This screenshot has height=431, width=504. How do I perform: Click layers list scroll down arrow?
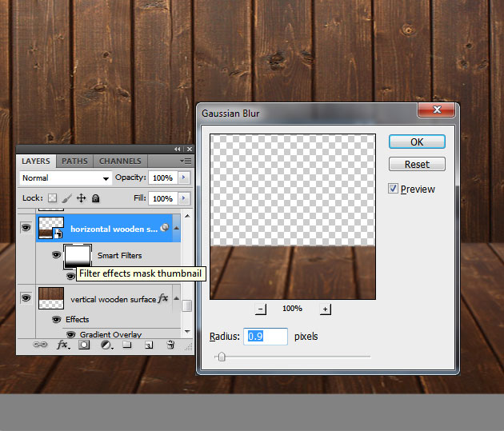coord(187,331)
